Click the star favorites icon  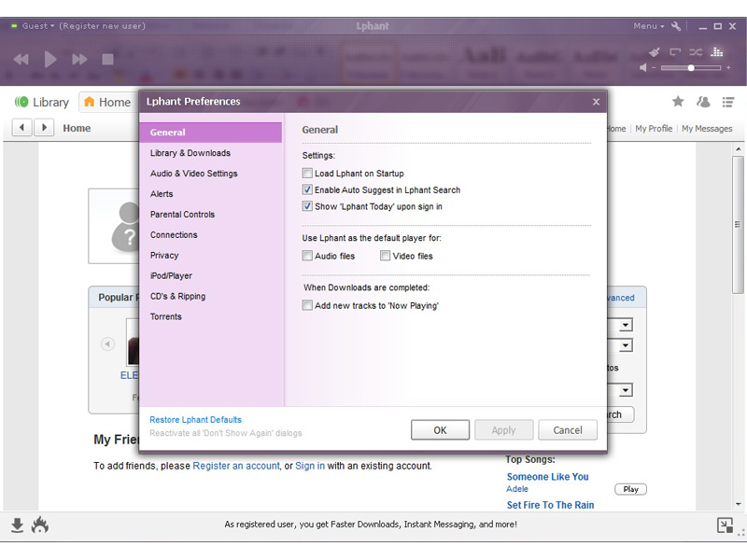678,102
